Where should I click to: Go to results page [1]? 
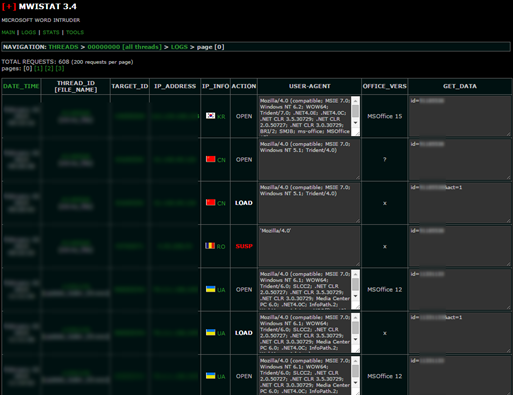pos(38,68)
